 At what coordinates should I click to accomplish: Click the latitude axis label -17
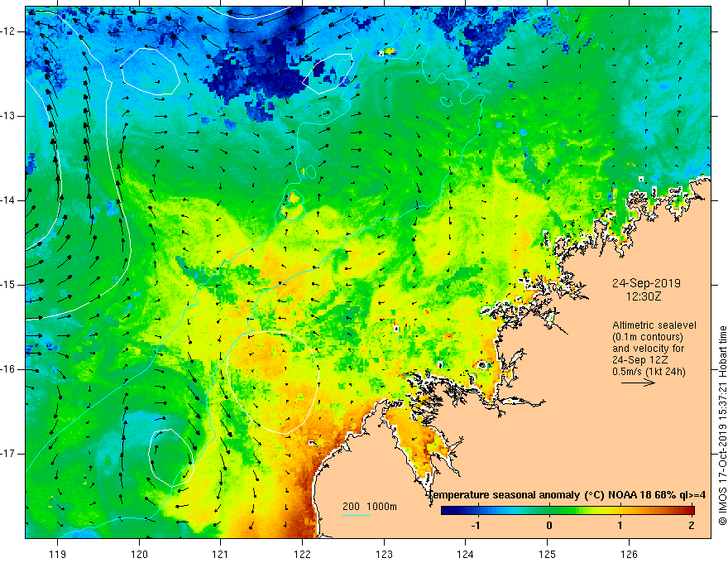[8, 454]
